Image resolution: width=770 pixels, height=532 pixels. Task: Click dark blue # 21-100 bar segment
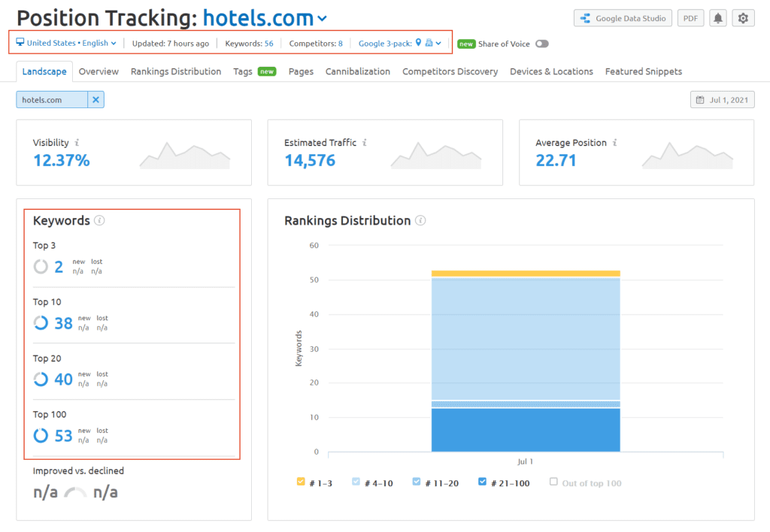coord(526,430)
